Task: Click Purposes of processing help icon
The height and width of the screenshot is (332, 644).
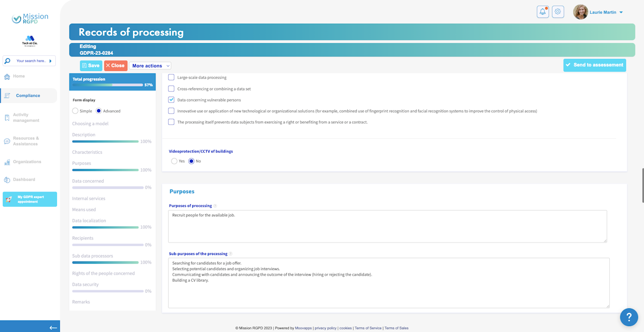Action: 215,206
